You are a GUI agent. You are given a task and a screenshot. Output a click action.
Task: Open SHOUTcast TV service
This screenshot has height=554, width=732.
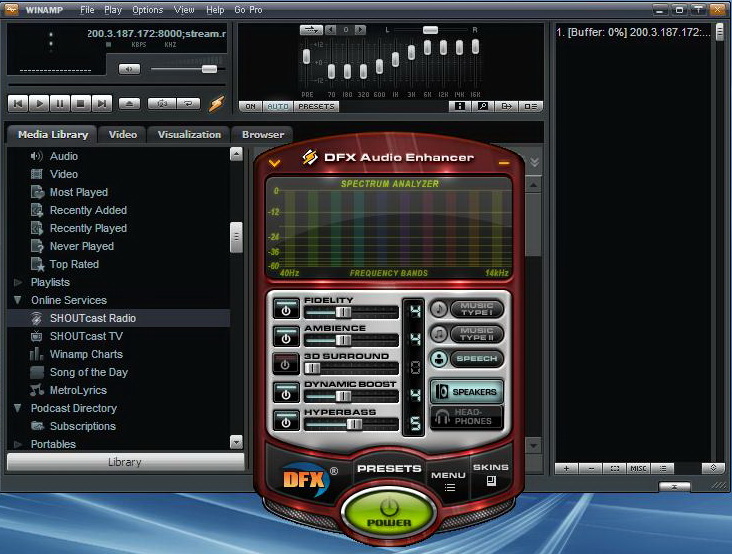86,337
